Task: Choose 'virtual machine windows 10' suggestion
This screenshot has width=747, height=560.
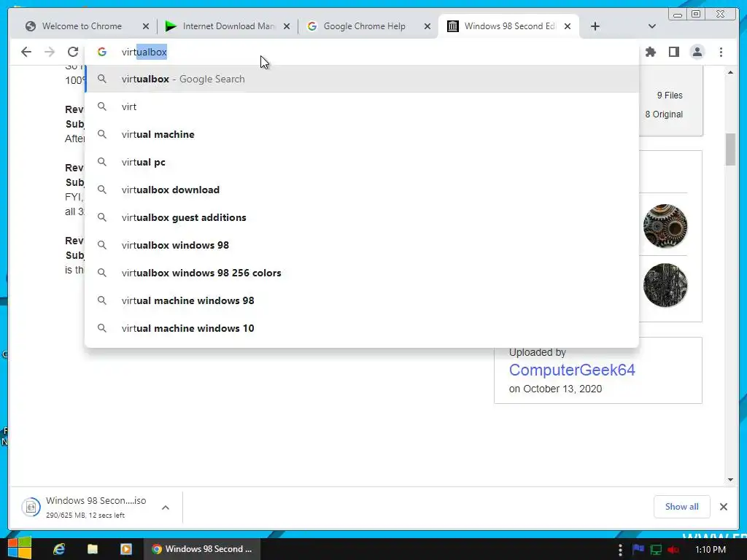Action: (362, 328)
